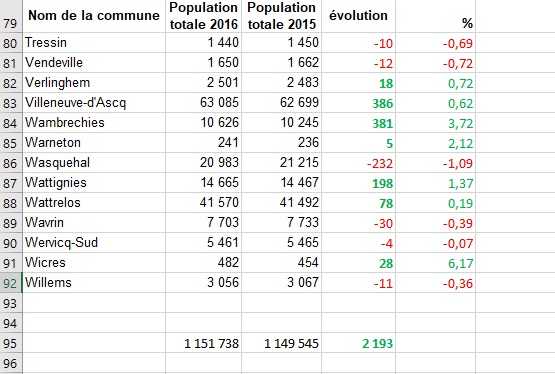Select the -0,07 percentage cell
This screenshot has width=555, height=374.
pos(435,243)
